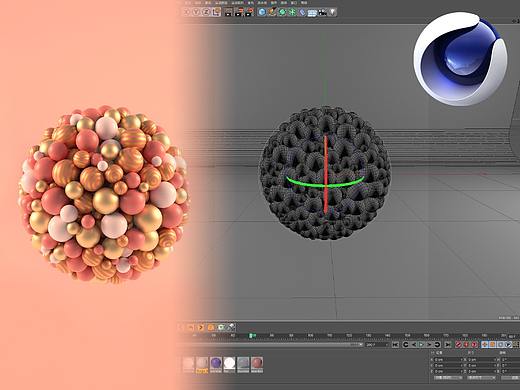
Task: Step forward one frame
Action: (429, 345)
